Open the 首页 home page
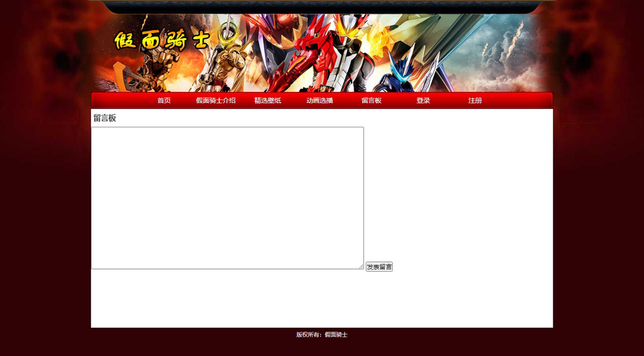644x356 pixels. (x=164, y=100)
